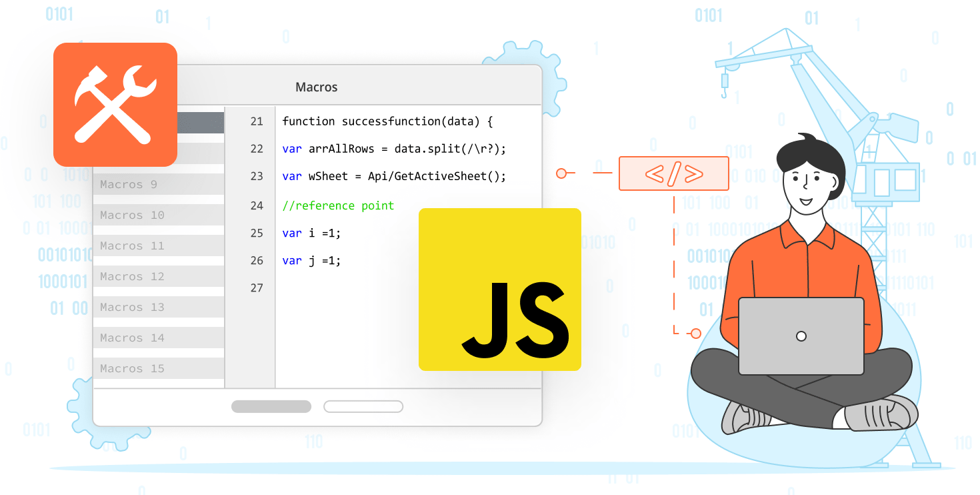Place cursor on the //reference point comment
This screenshot has height=495, width=980.
[x=338, y=205]
